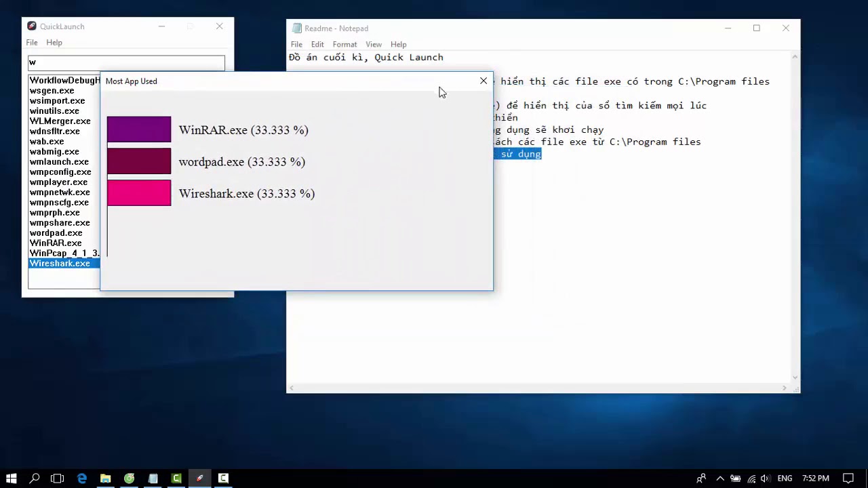Click the QuickLaunch search box containing w
Screen dimensions: 868x488
[126, 62]
